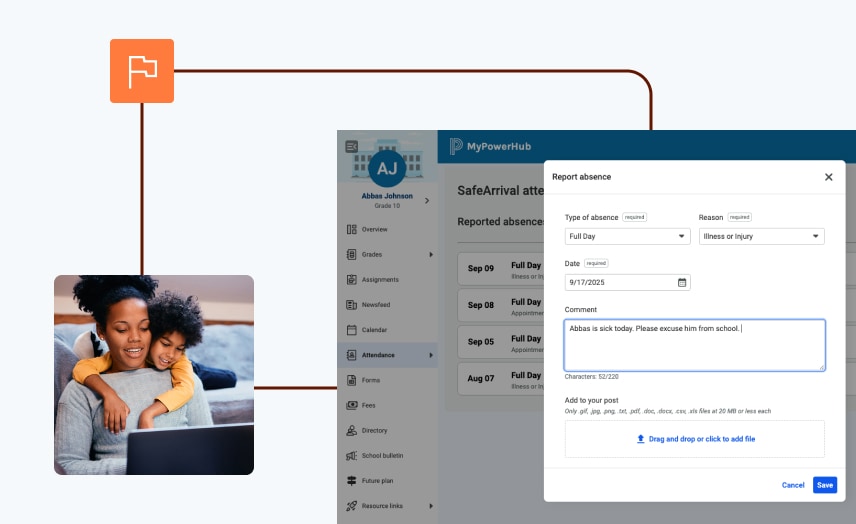
Task: Click the upload arrow icon in drop zone
Action: tap(640, 439)
